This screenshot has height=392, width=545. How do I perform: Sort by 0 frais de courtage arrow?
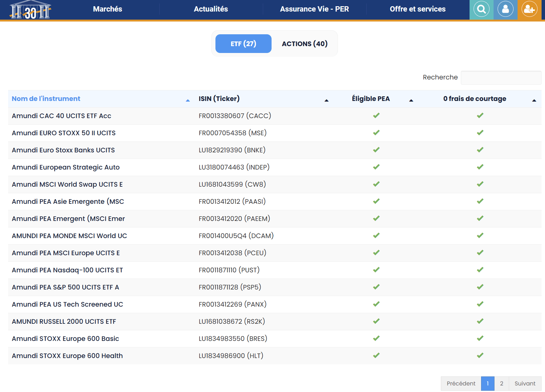[x=534, y=100]
